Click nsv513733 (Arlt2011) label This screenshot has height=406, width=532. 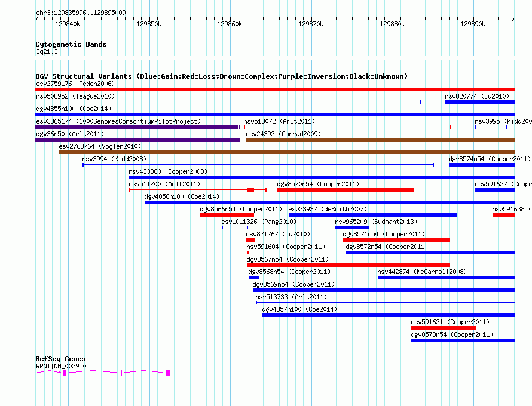(x=292, y=297)
